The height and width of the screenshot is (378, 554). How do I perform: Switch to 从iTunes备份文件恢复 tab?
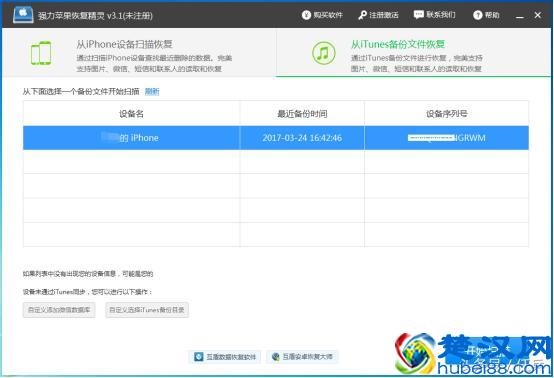[413, 53]
